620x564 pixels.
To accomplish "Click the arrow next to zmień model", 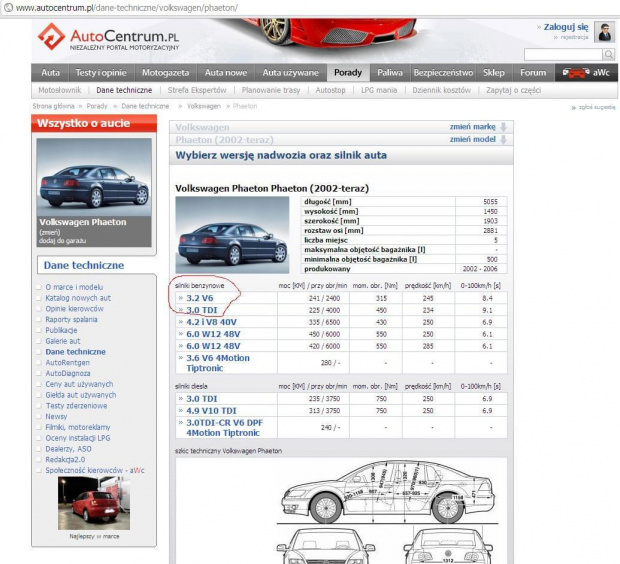I will coord(503,140).
